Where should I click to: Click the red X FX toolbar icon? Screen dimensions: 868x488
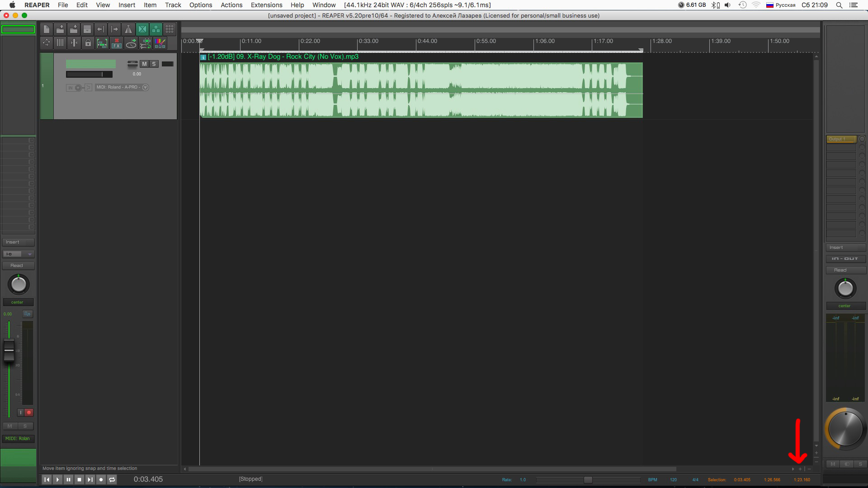[x=117, y=43]
